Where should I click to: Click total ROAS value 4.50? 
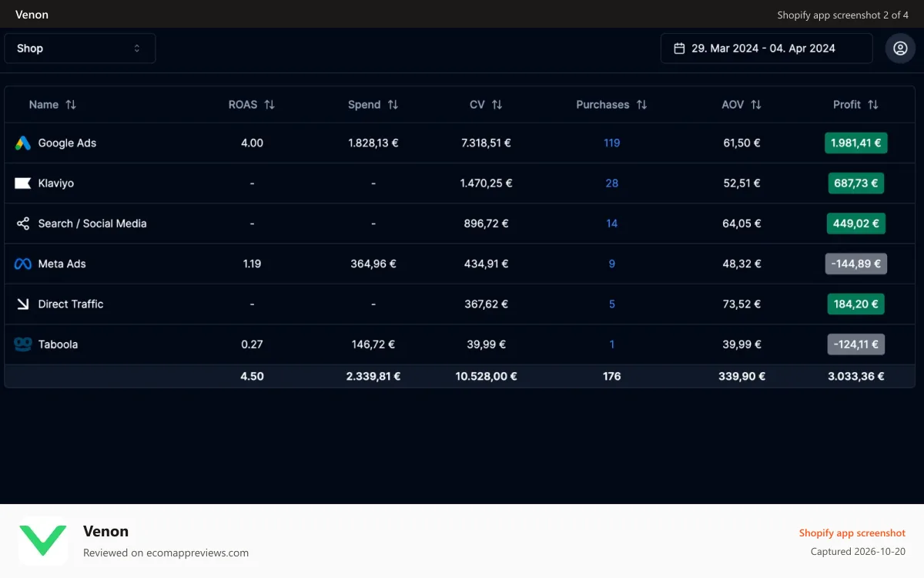(x=252, y=376)
